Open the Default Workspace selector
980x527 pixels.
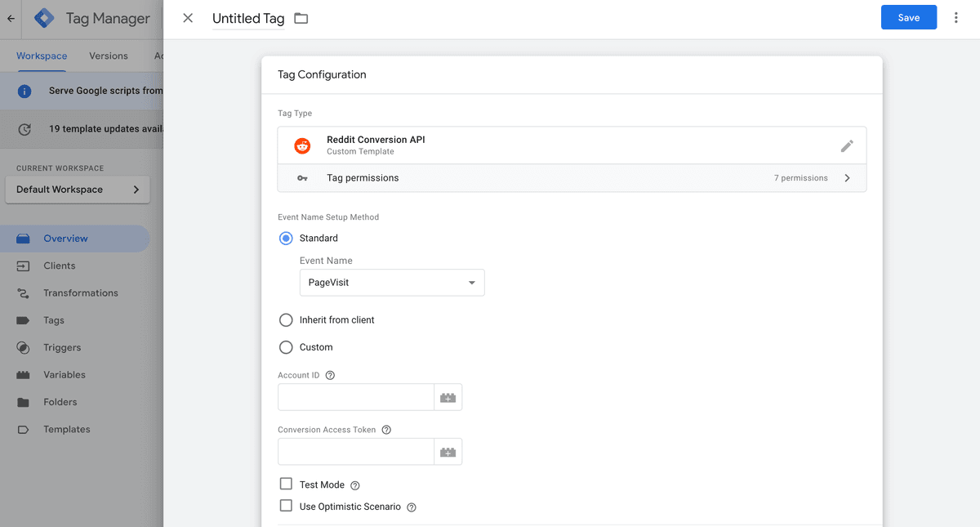(77, 189)
